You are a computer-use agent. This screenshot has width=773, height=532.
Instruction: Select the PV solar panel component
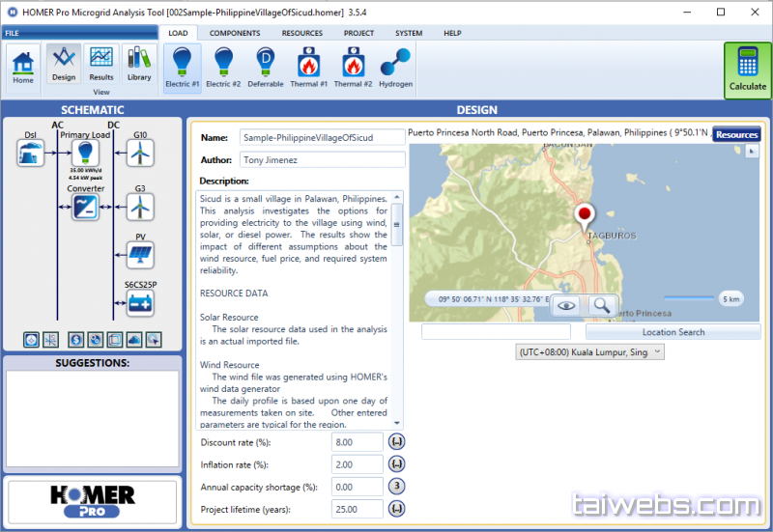(x=140, y=255)
